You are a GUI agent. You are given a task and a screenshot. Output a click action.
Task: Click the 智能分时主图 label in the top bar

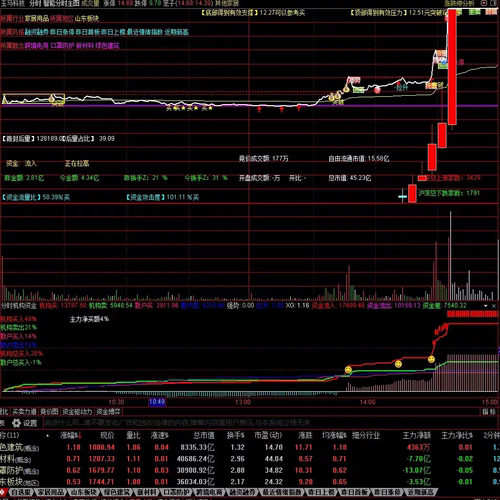click(x=61, y=3)
